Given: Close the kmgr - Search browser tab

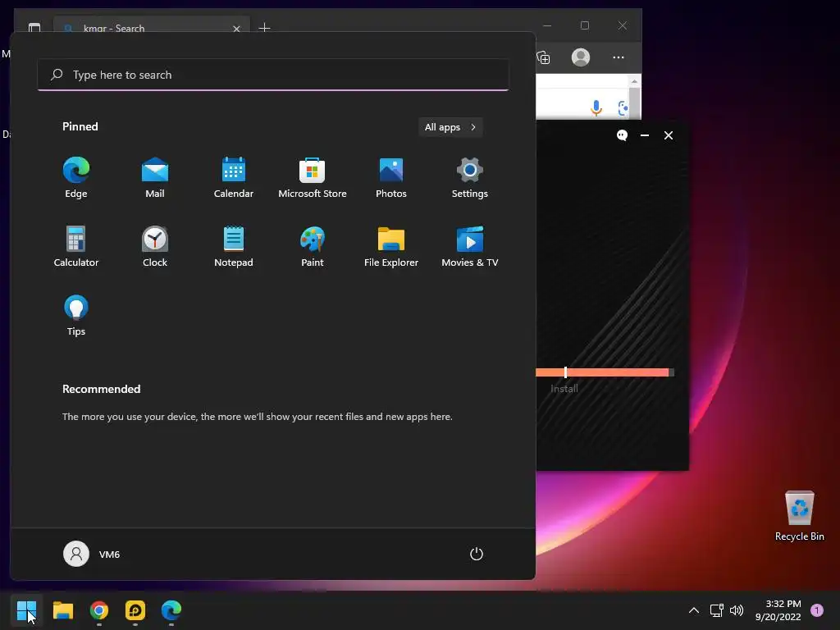Looking at the screenshot, I should tap(236, 29).
